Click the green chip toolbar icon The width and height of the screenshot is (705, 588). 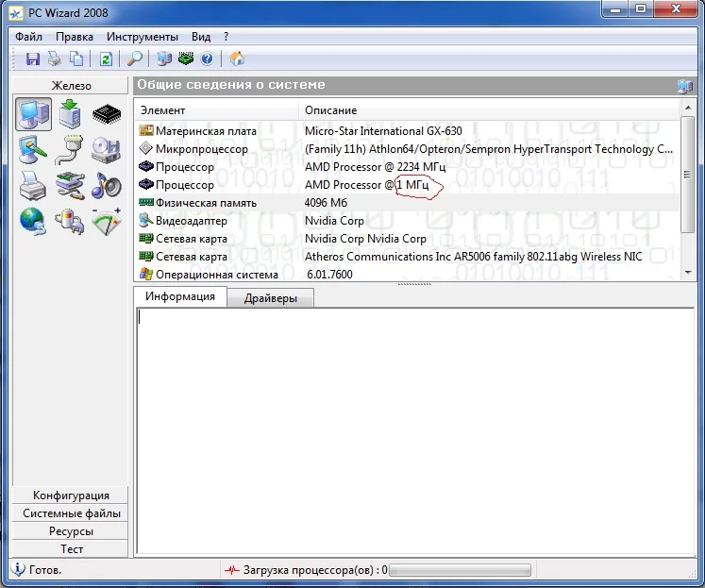coord(186,59)
